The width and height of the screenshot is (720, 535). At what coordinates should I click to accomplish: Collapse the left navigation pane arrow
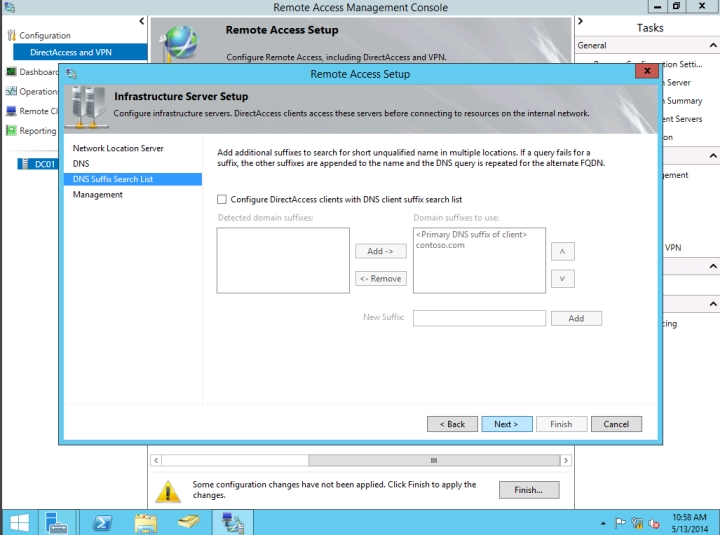coord(141,21)
